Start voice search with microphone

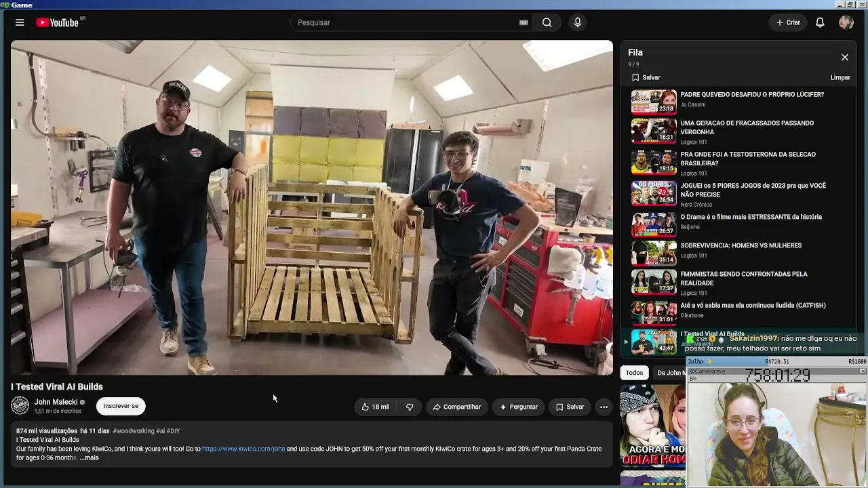pyautogui.click(x=578, y=22)
